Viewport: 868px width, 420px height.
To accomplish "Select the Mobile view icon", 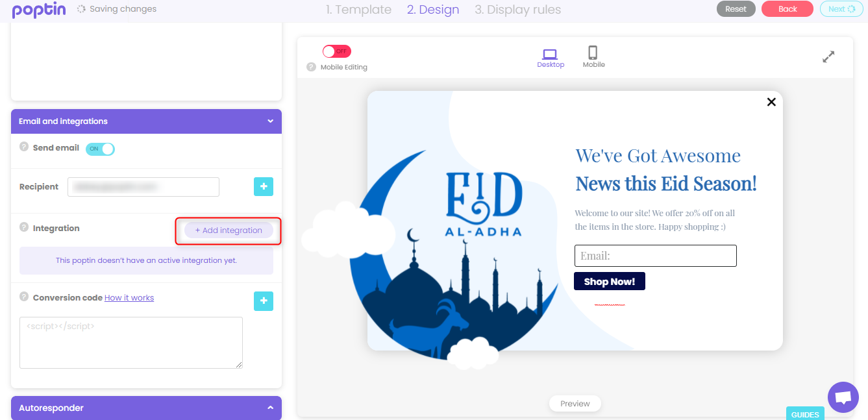I will click(x=593, y=57).
